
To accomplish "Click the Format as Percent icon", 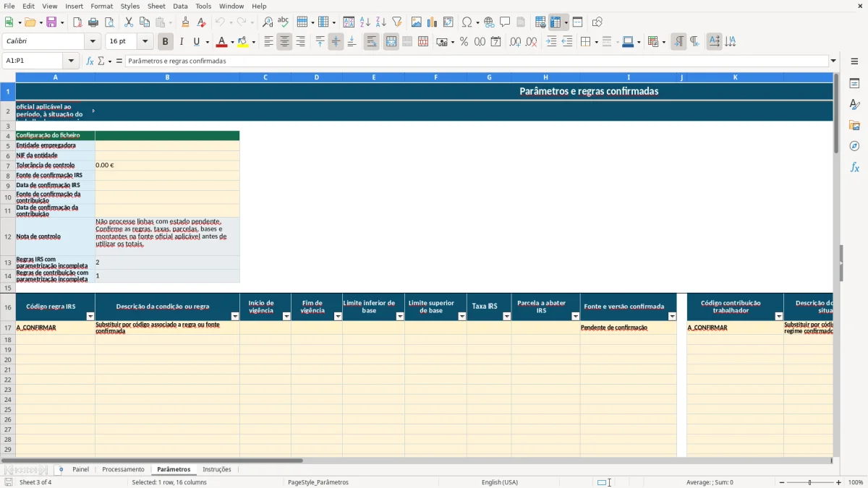I will [x=464, y=42].
